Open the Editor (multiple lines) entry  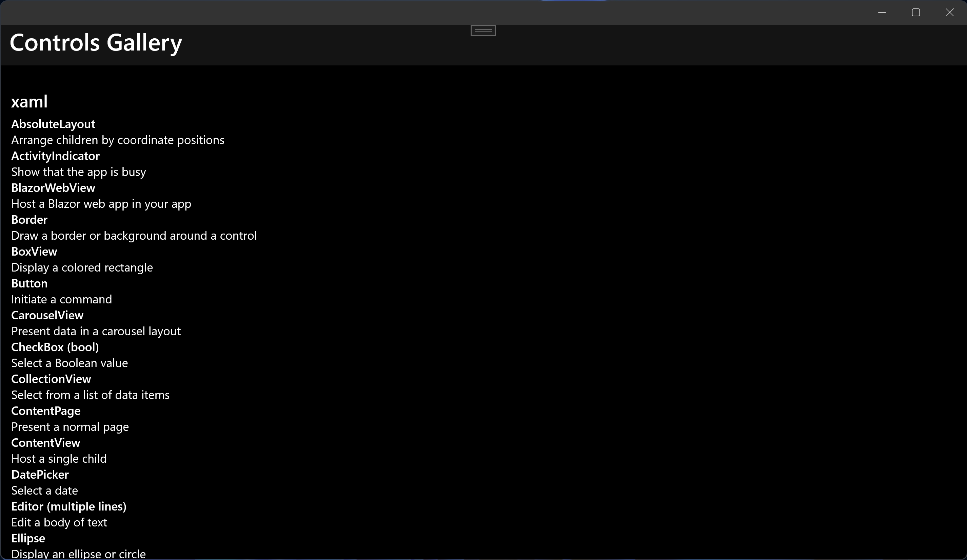[x=69, y=506]
